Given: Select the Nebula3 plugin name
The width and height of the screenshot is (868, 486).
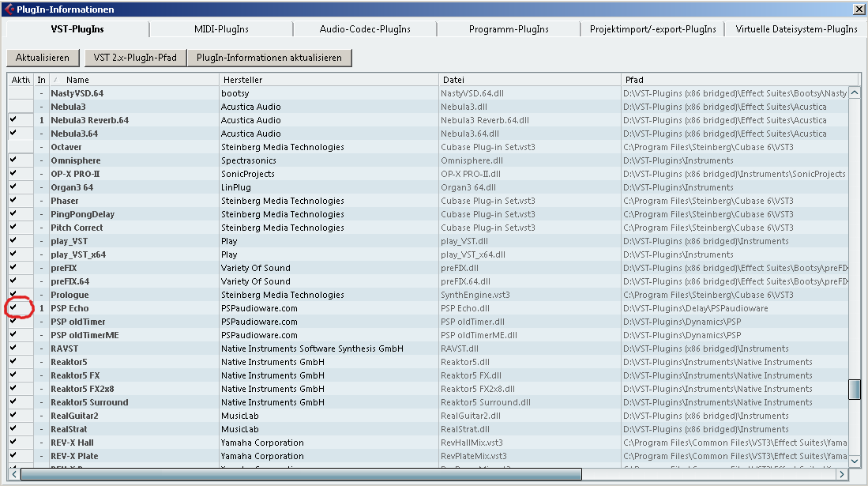Looking at the screenshot, I should point(68,107).
